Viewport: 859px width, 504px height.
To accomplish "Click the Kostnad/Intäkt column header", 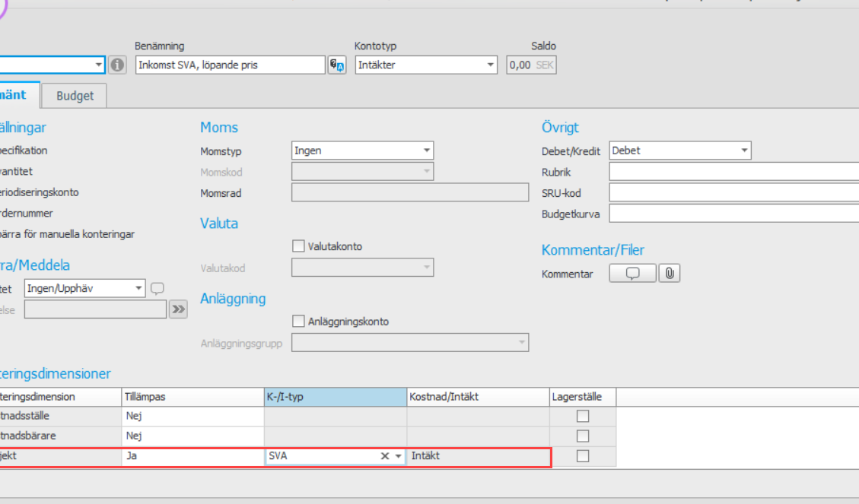I will tap(479, 397).
